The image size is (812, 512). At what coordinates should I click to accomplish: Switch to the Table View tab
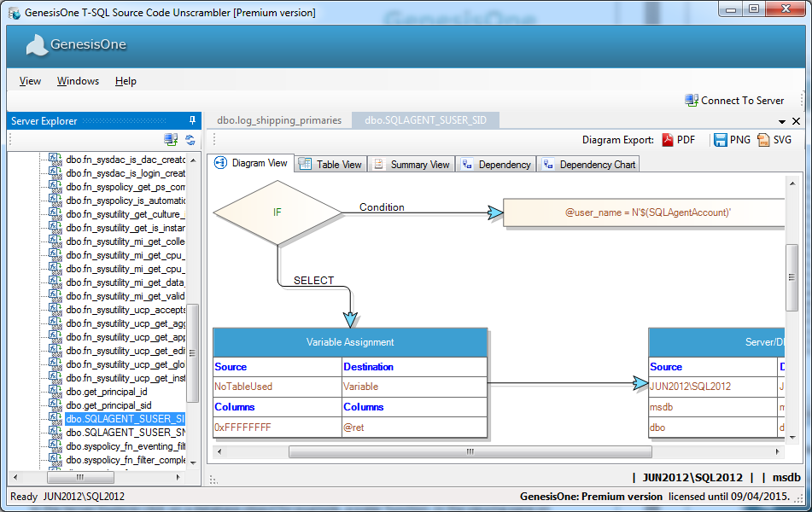[330, 165]
